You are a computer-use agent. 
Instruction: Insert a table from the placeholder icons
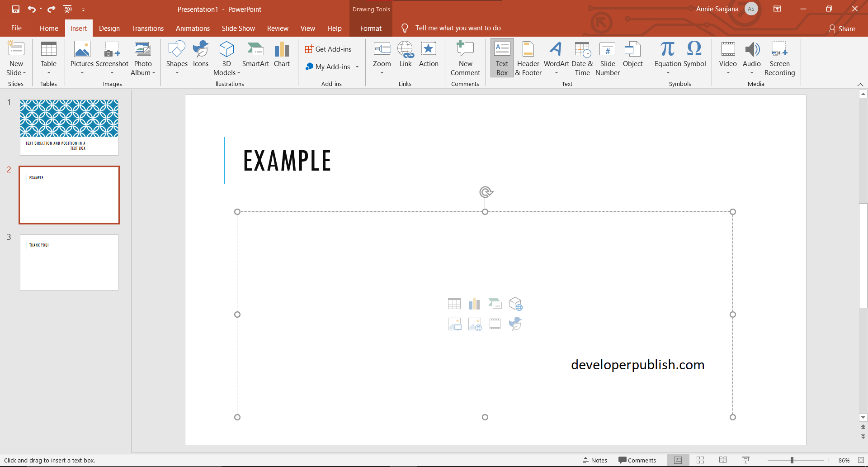pos(454,303)
